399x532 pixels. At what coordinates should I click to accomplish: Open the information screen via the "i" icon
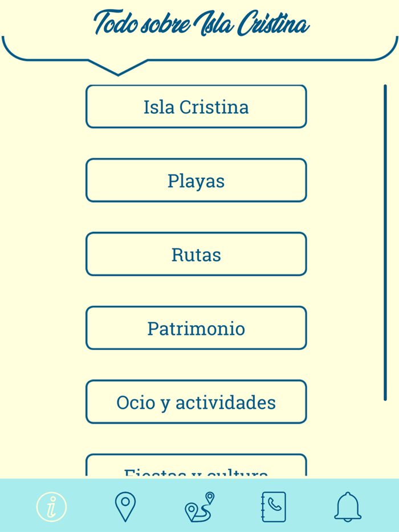coord(50,506)
